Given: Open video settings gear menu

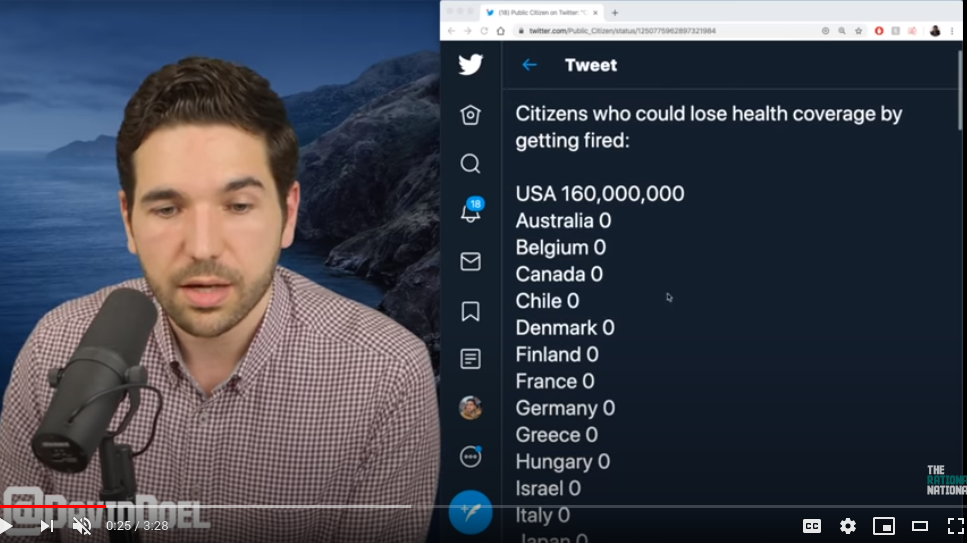Looking at the screenshot, I should pos(848,526).
